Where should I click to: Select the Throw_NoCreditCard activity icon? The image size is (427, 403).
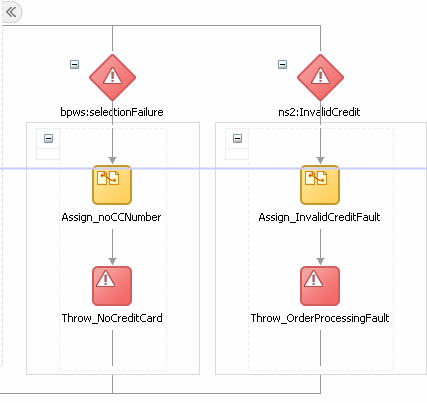coord(112,286)
